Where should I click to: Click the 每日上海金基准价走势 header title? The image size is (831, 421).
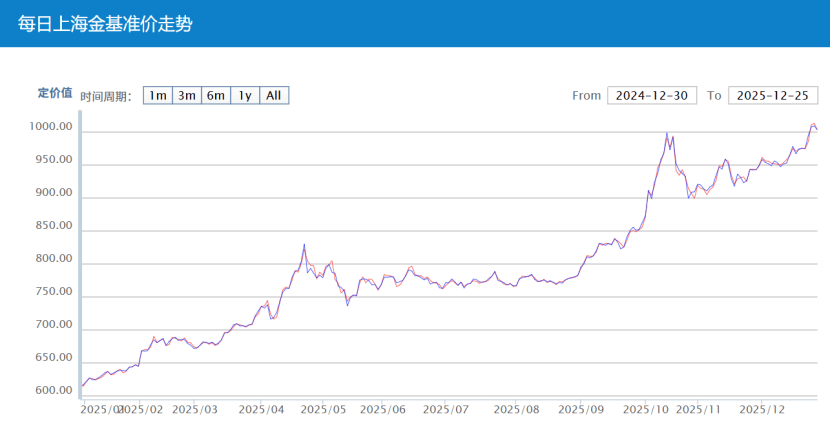105,23
